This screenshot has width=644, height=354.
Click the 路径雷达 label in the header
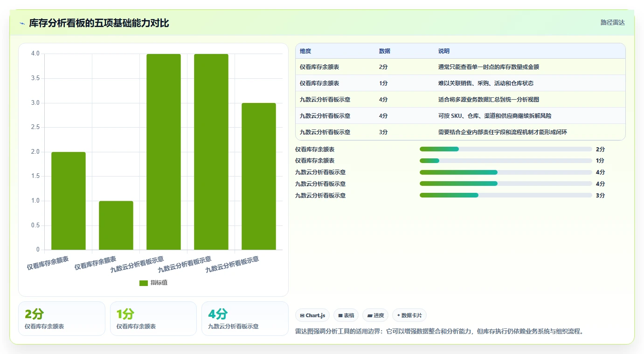pyautogui.click(x=612, y=22)
